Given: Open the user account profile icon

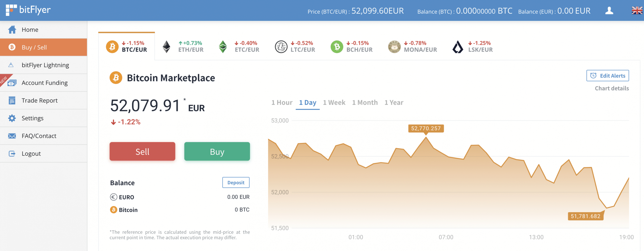Looking at the screenshot, I should click(609, 11).
